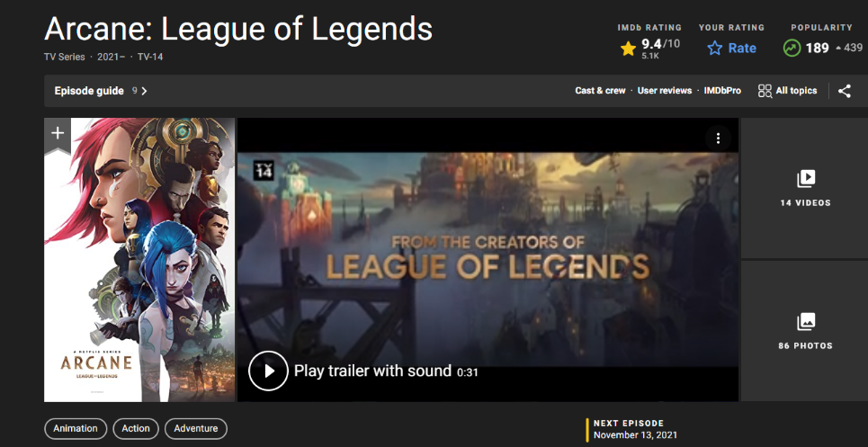Click the Next Episode date November 13, 2021
This screenshot has height=447, width=868.
[x=635, y=435]
